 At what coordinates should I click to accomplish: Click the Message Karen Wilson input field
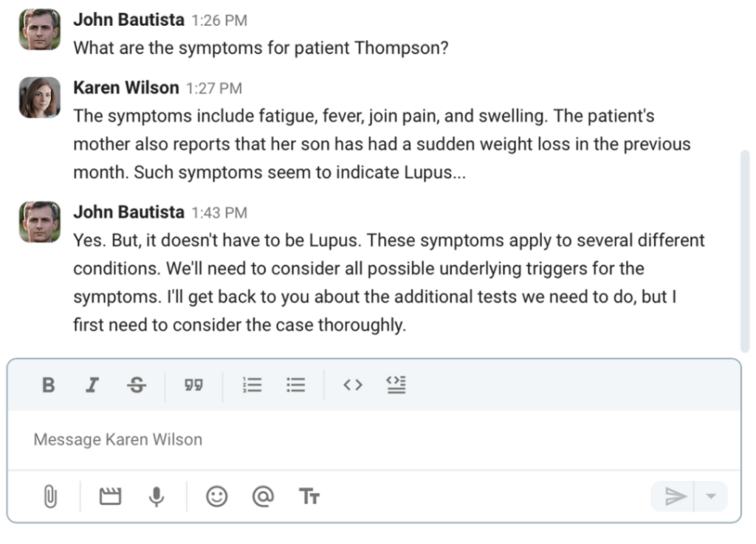point(369,440)
